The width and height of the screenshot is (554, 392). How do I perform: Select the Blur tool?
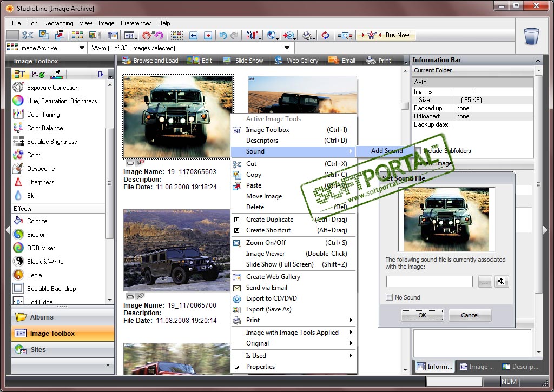32,196
